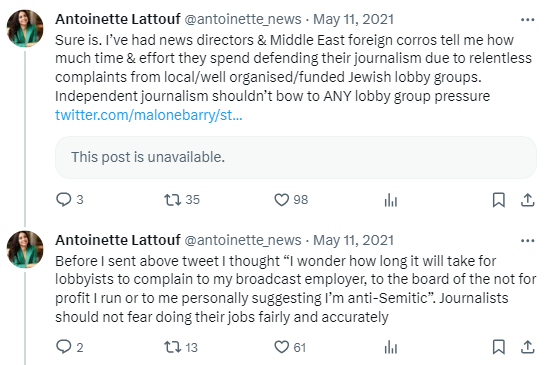Open the @antoinette_news handle in second tweet
The width and height of the screenshot is (546, 365).
coord(243,240)
